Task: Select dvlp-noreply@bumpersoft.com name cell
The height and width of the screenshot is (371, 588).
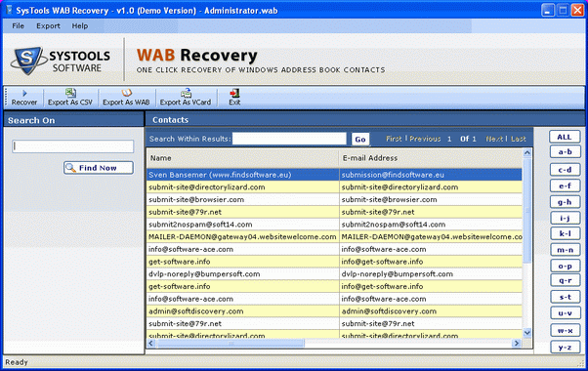Action: pyautogui.click(x=243, y=273)
